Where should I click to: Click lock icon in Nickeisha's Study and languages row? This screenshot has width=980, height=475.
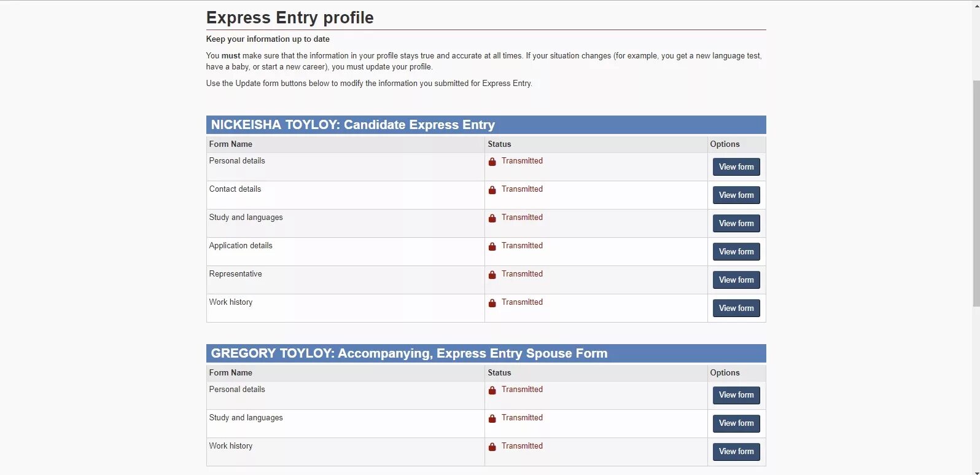tap(492, 218)
